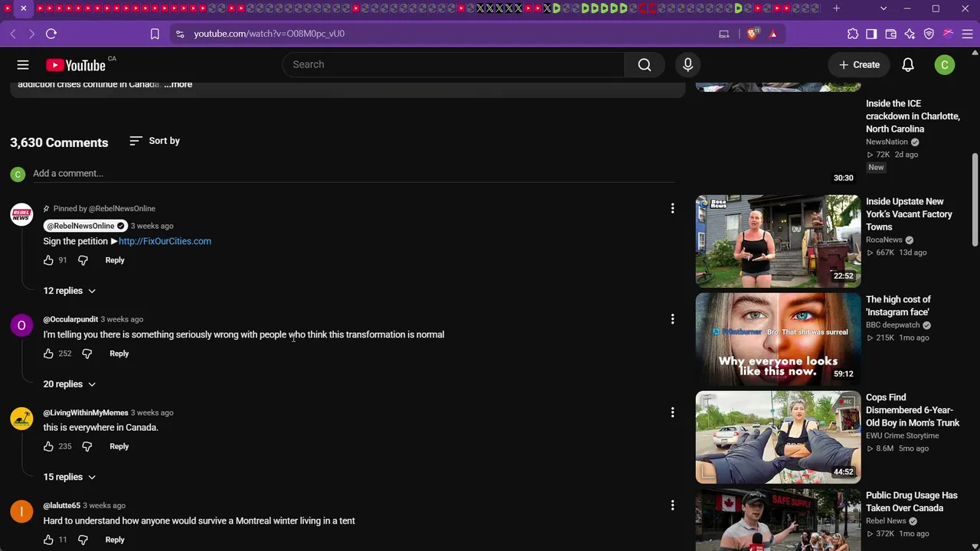Open the Brave Wallet icon
980x551 pixels.
coord(890,34)
